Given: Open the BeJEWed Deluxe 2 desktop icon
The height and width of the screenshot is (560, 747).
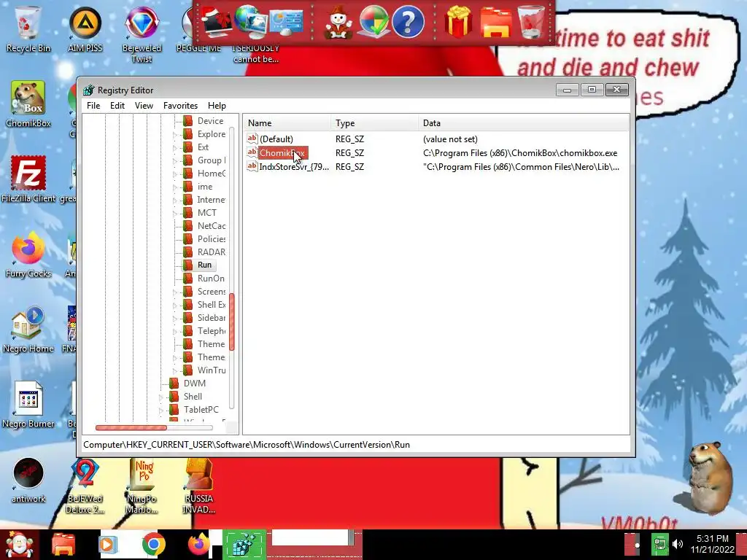Looking at the screenshot, I should (x=85, y=486).
